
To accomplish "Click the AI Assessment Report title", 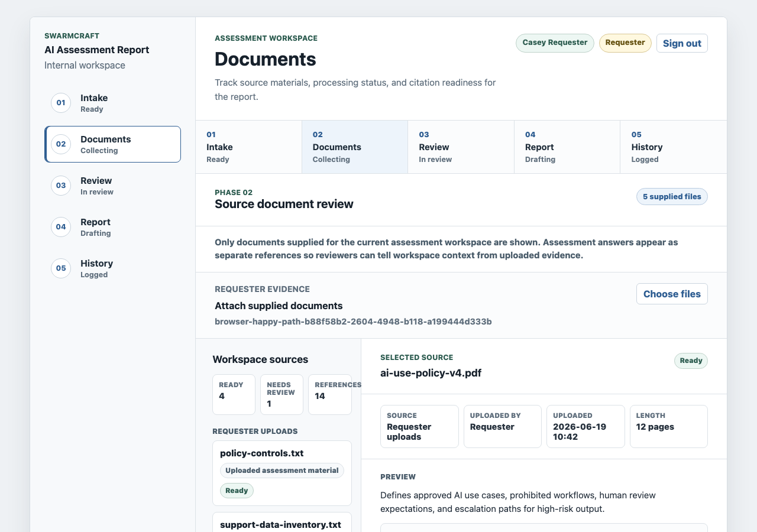I will pyautogui.click(x=97, y=50).
